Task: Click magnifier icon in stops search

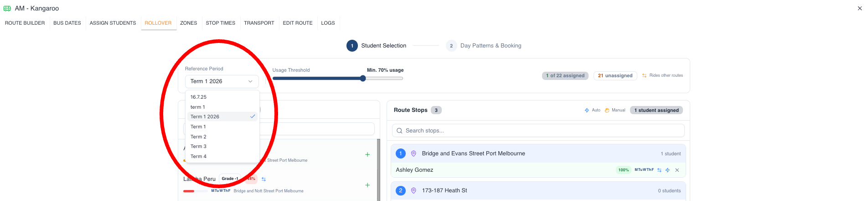Action: tap(399, 131)
